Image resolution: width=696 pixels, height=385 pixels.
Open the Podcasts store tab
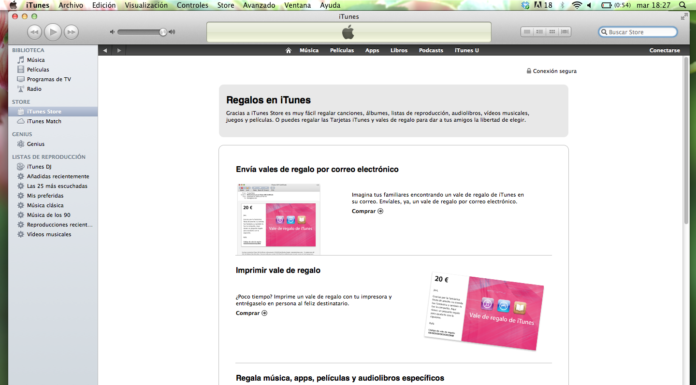tap(431, 51)
